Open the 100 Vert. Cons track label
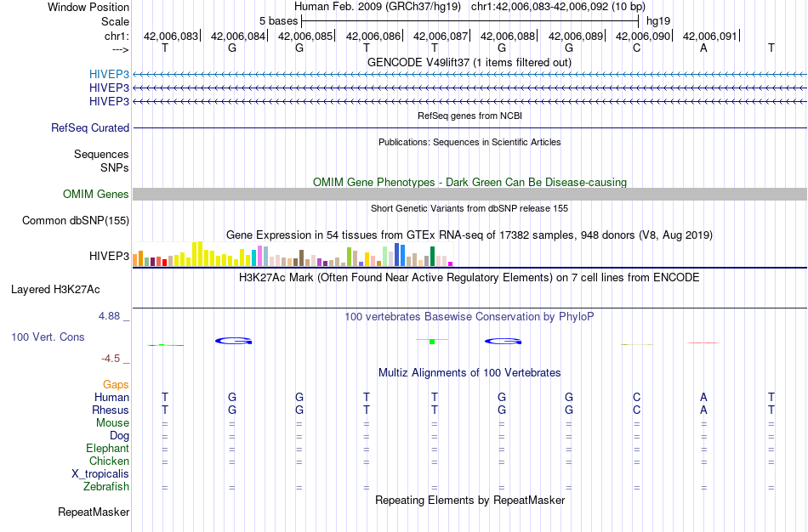The width and height of the screenshot is (808, 532). click(x=48, y=337)
